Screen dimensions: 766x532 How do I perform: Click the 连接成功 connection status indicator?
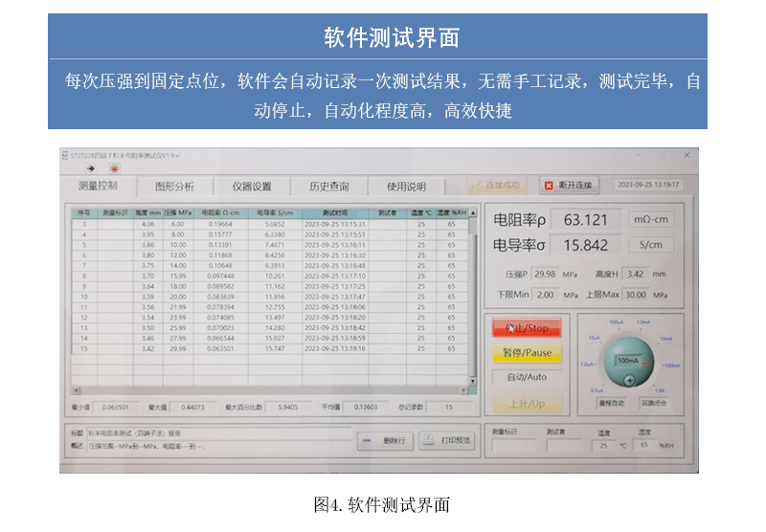tap(496, 185)
